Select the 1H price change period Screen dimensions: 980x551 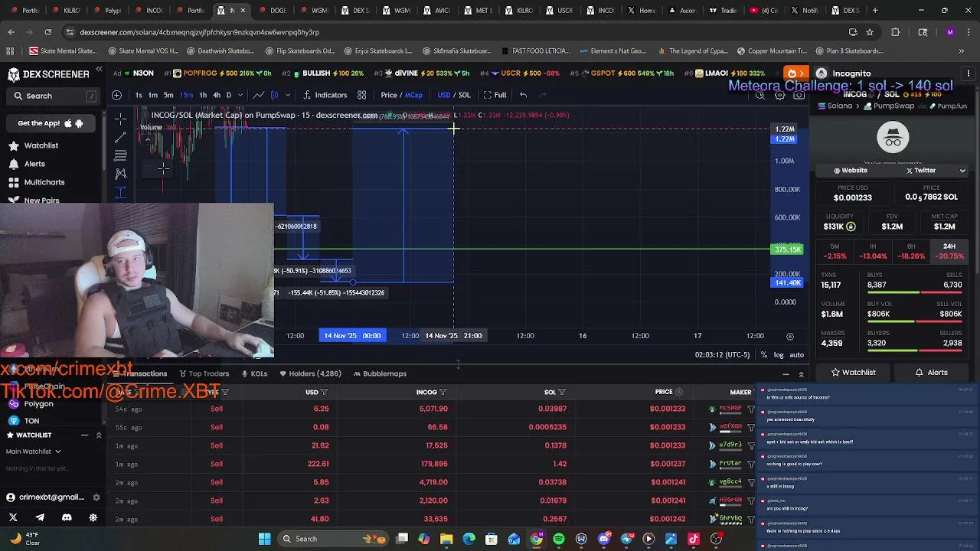[873, 251]
